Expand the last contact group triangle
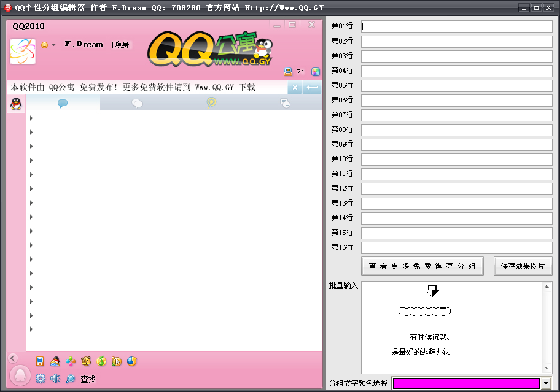 pos(31,329)
